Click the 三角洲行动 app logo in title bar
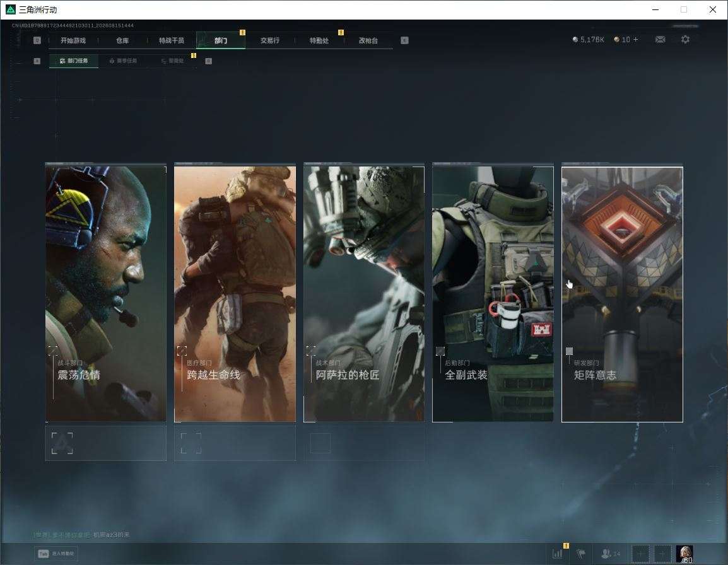Screen dimensions: 728x565 10,9
